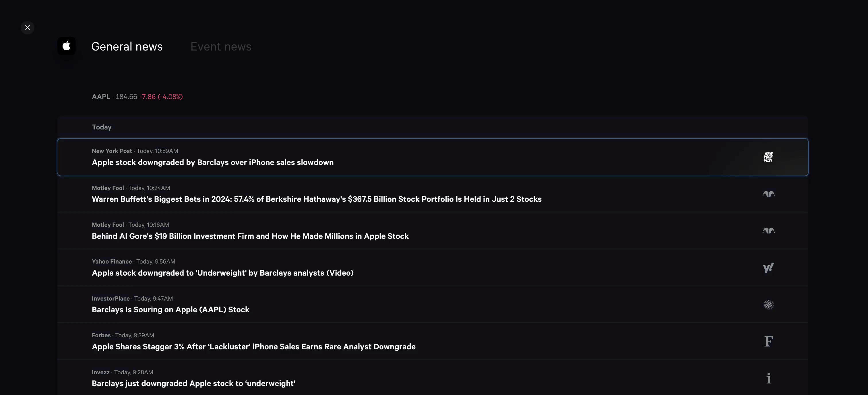Open Invezz Barclays just downgraded Apple headline
868x395 pixels.
coord(193,384)
